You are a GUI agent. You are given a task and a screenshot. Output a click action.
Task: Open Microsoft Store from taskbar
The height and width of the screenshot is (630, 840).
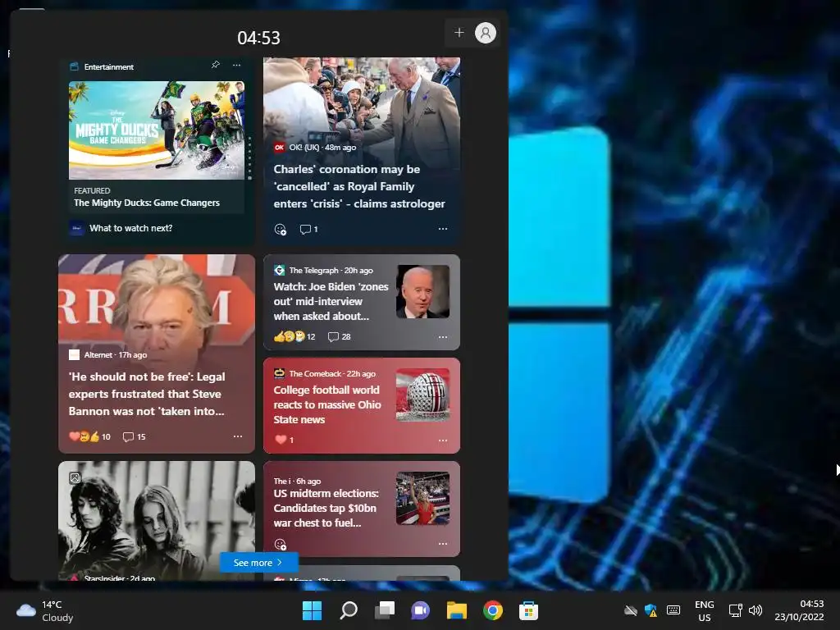click(x=529, y=610)
